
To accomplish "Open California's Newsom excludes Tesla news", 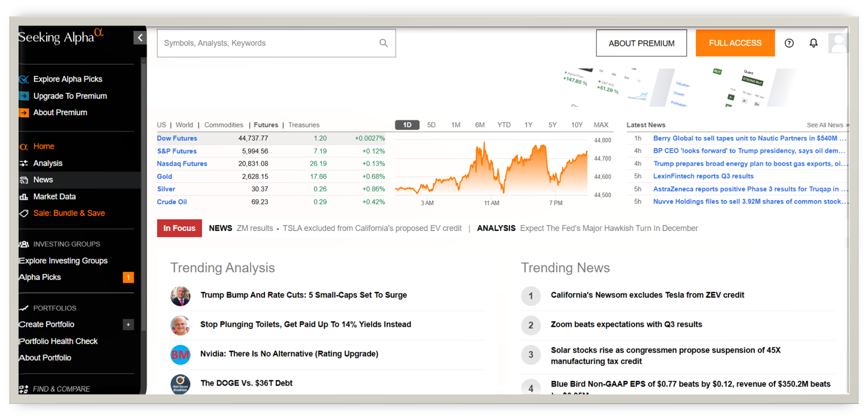I will [x=647, y=295].
